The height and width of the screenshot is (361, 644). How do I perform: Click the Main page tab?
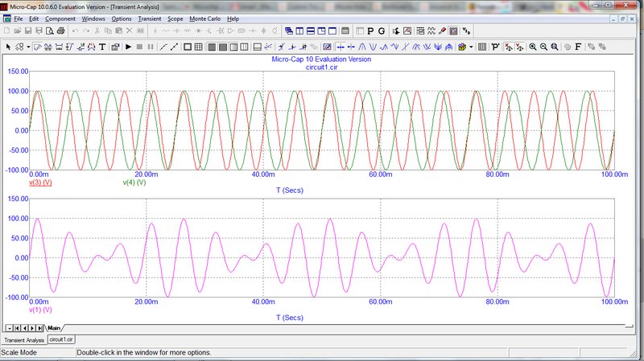pyautogui.click(x=54, y=328)
